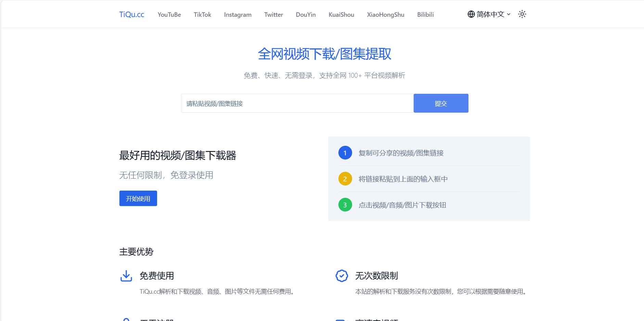The height and width of the screenshot is (321, 644).
Task: Select KuaiShou in the top navigation
Action: point(341,15)
